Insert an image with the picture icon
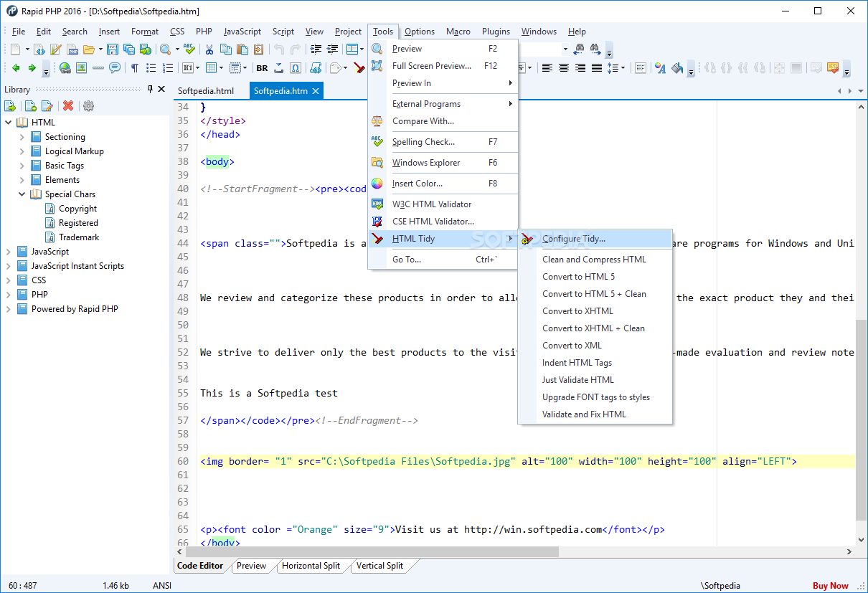The height and width of the screenshot is (593, 868). pyautogui.click(x=82, y=68)
